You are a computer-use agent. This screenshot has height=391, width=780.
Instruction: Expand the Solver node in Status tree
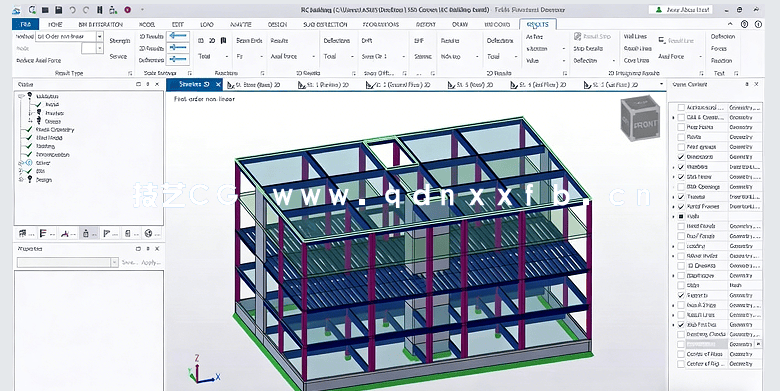(21, 163)
